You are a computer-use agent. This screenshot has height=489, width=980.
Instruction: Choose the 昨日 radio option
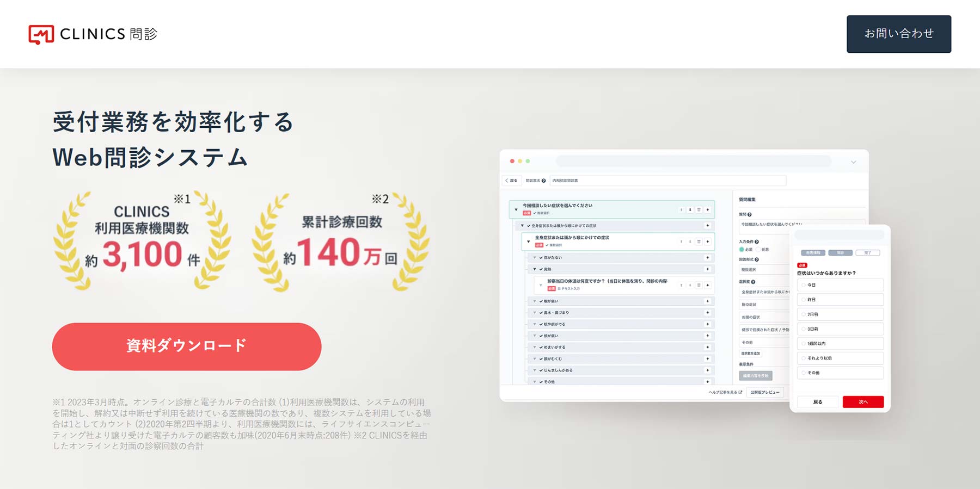(x=840, y=300)
